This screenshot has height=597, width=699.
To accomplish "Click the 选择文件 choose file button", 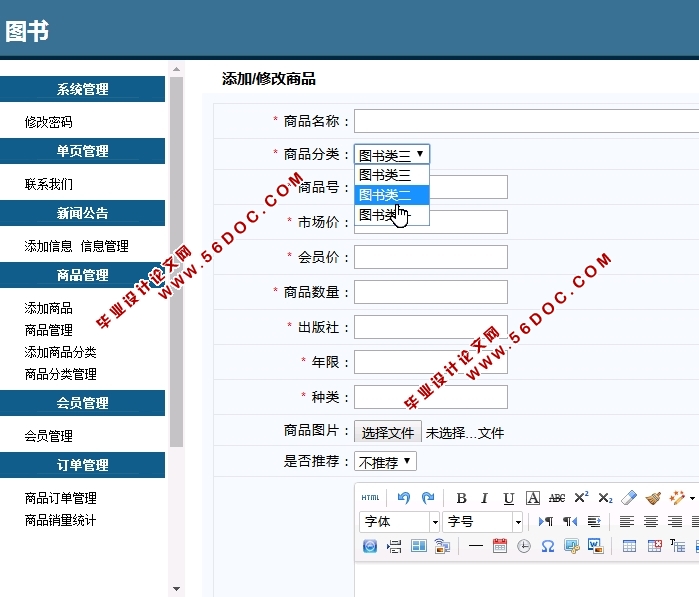I will click(x=388, y=432).
